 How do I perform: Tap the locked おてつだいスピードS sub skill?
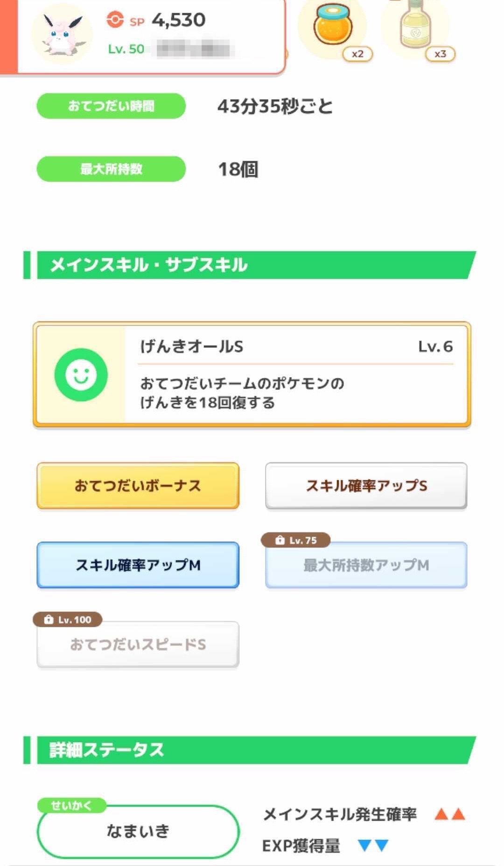coord(138,645)
